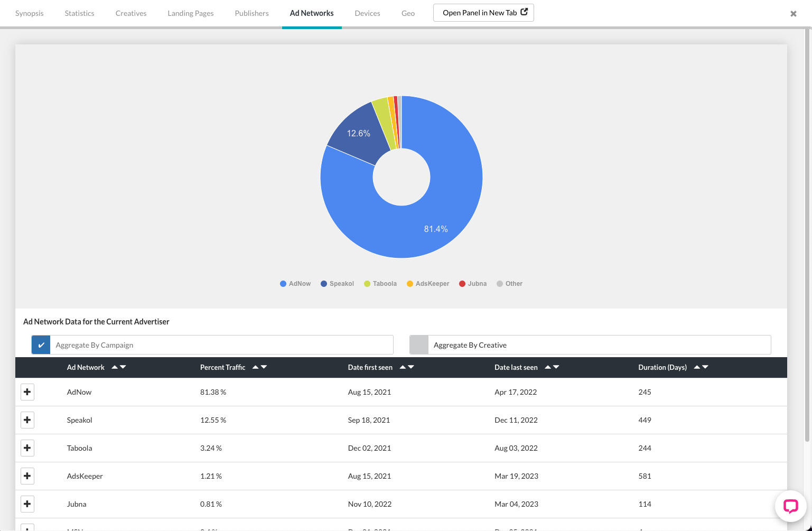Click the descending sort arrow for Duration (Days)

pos(705,368)
